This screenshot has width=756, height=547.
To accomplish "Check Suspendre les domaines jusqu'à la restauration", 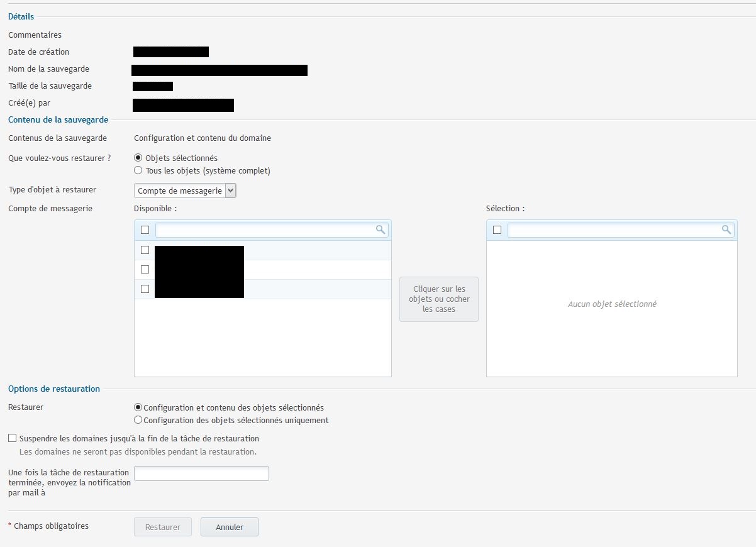I will click(11, 438).
